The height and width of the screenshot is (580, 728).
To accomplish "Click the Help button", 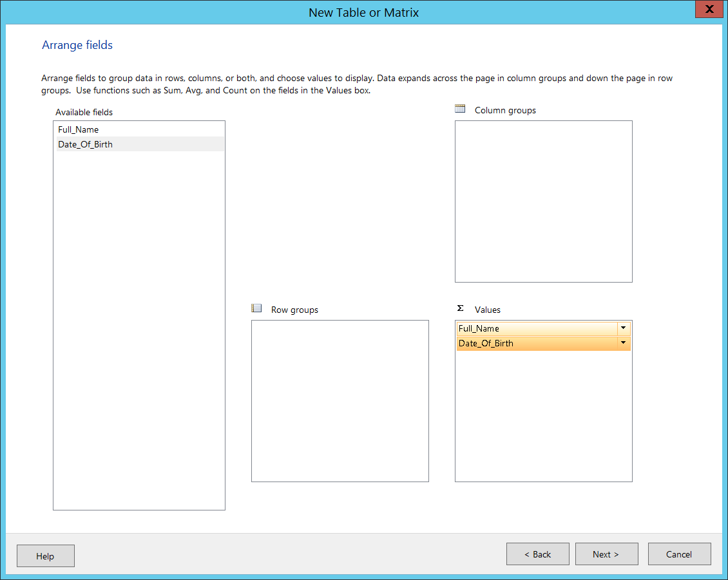I will [46, 556].
